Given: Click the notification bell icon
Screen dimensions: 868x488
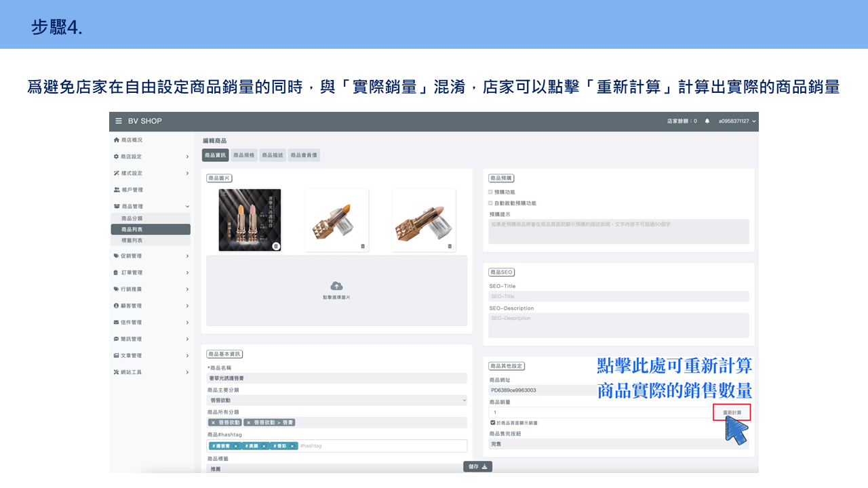Looking at the screenshot, I should point(707,121).
